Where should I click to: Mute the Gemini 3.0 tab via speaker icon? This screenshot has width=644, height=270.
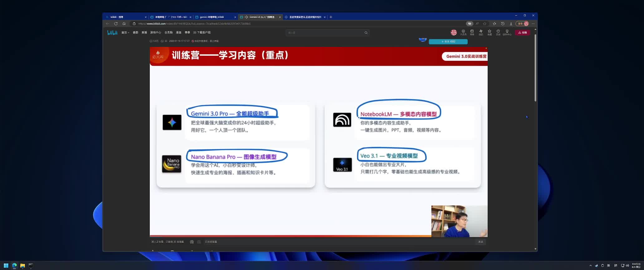pyautogui.click(x=246, y=17)
